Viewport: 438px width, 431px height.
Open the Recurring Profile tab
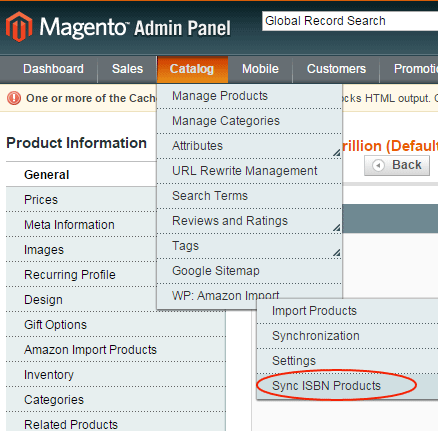tap(81, 275)
